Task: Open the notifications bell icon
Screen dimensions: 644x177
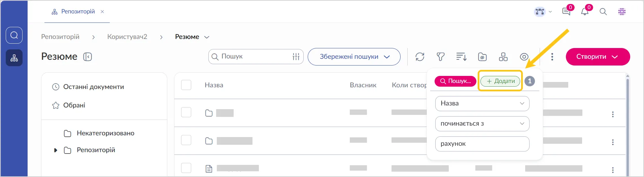Action: [585, 12]
